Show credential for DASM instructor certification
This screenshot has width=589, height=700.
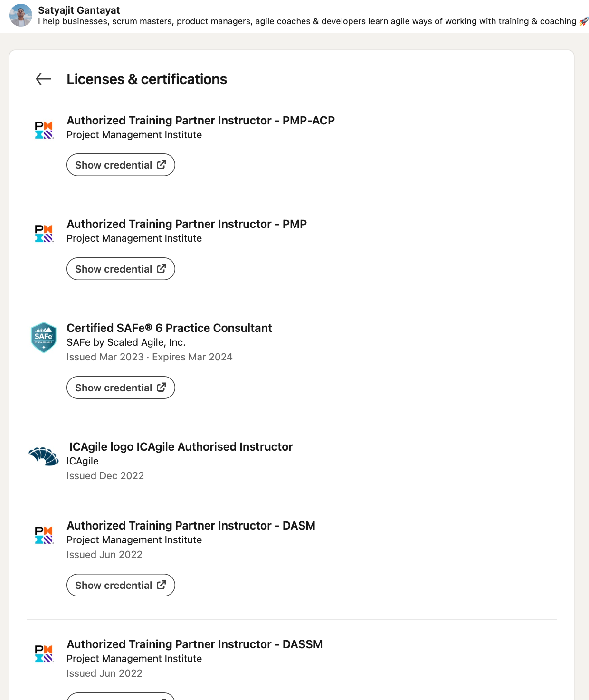pos(121,585)
